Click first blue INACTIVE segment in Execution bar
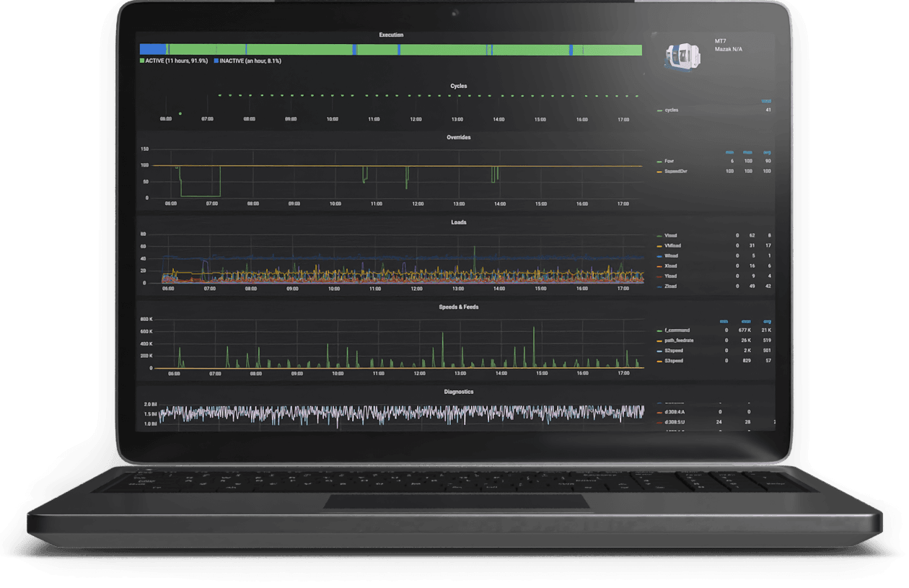 click(152, 50)
